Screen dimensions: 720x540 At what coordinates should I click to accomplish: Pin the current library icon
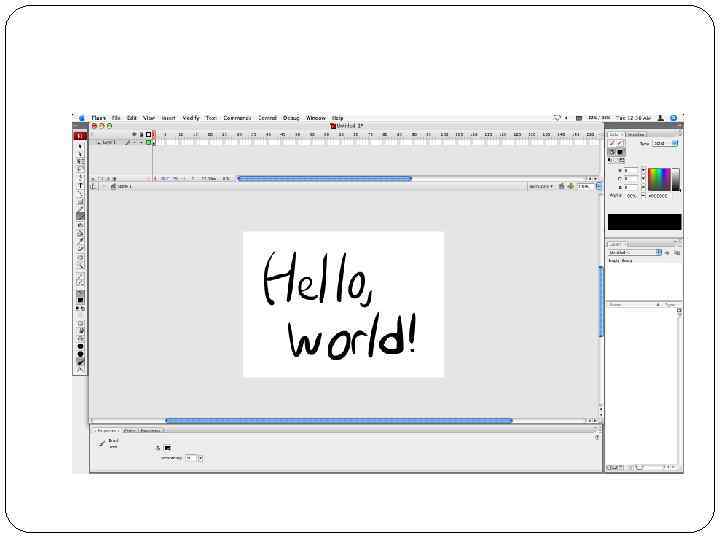668,253
